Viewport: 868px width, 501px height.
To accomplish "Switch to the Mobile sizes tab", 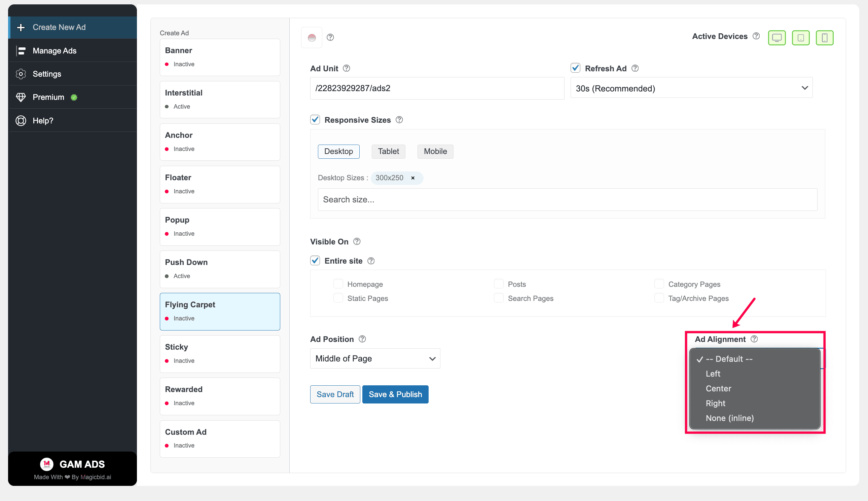I will click(435, 151).
